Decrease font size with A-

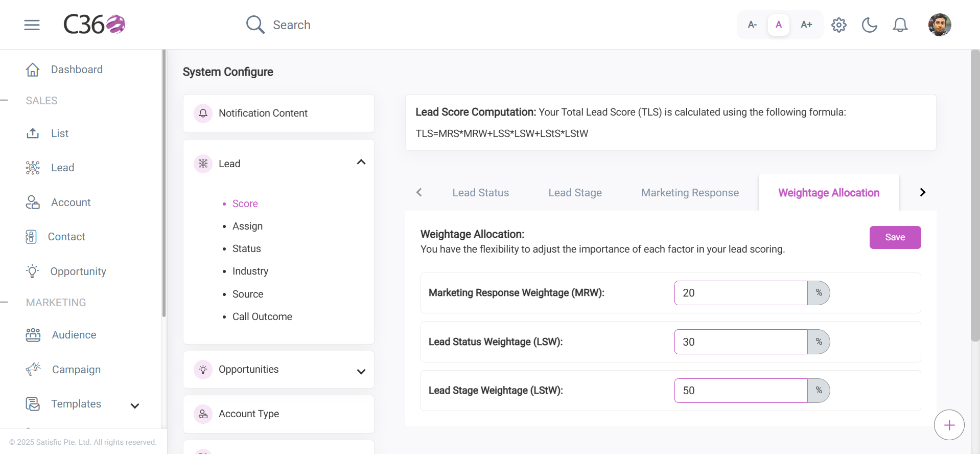point(752,25)
